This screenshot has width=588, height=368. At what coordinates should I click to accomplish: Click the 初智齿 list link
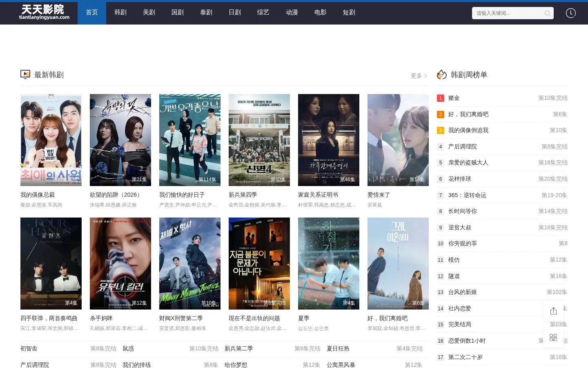tap(29, 348)
